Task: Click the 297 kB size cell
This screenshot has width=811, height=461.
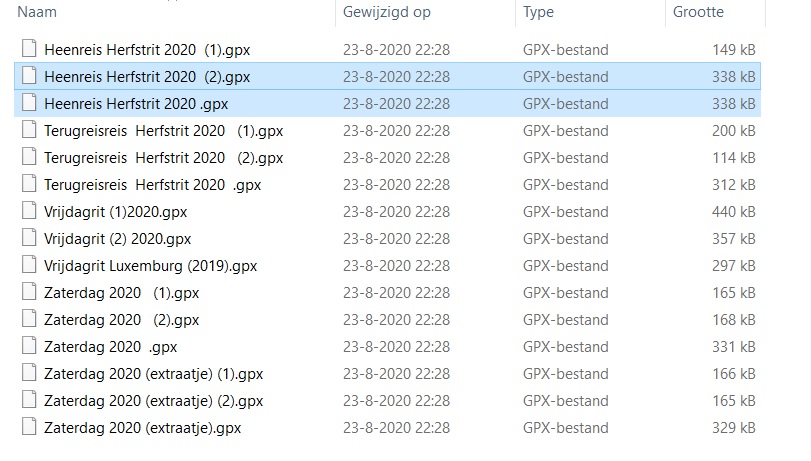Action: [x=733, y=265]
